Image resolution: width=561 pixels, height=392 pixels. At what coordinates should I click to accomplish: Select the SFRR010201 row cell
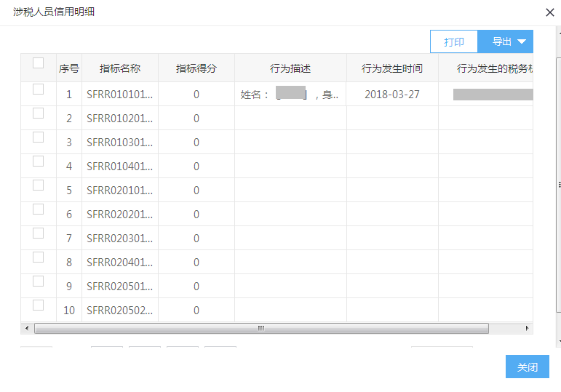click(120, 119)
